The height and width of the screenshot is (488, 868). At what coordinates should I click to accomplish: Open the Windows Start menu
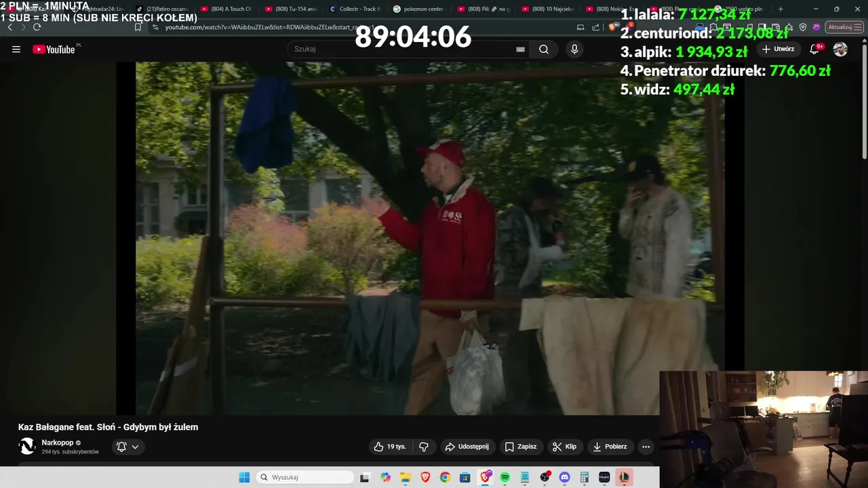click(x=244, y=477)
